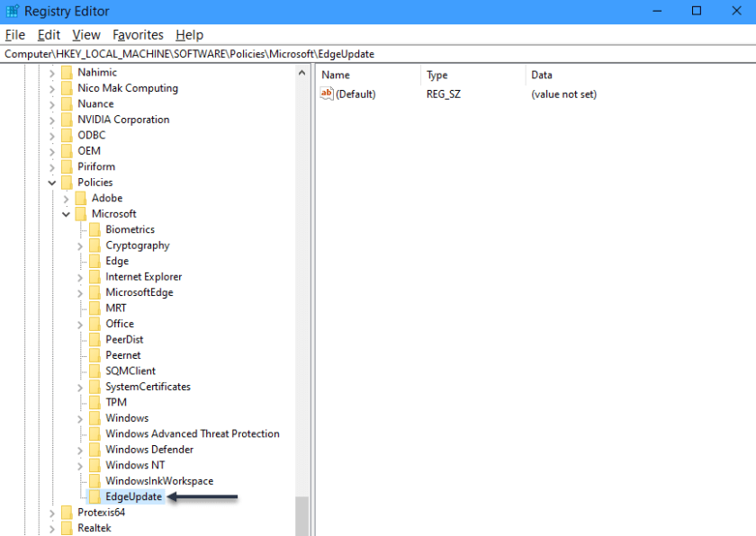
Task: Select the Windows Defender key icon
Action: point(94,449)
